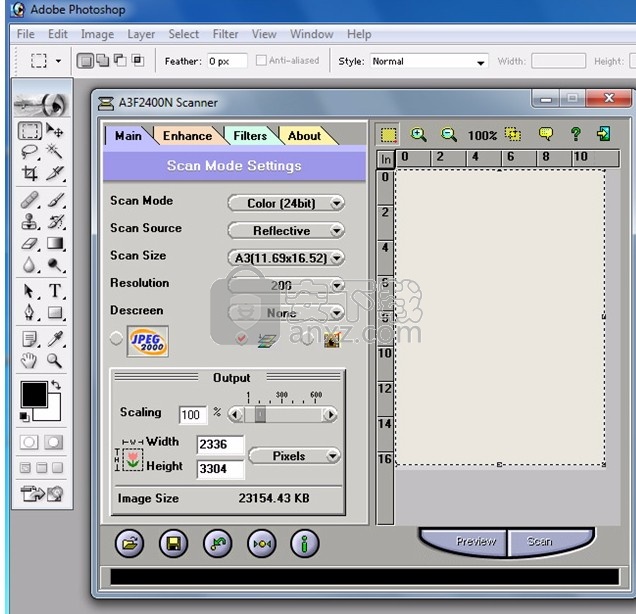
Task: Select the Slice tool
Action: pos(54,173)
